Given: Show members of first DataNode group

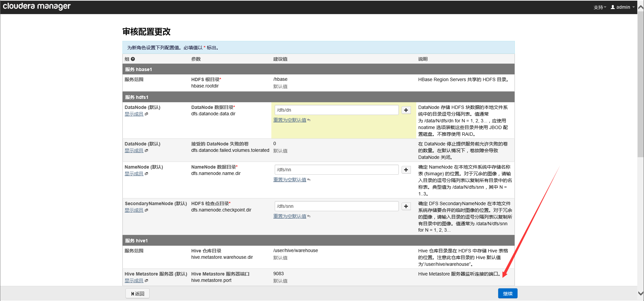Looking at the screenshot, I should click(x=134, y=114).
